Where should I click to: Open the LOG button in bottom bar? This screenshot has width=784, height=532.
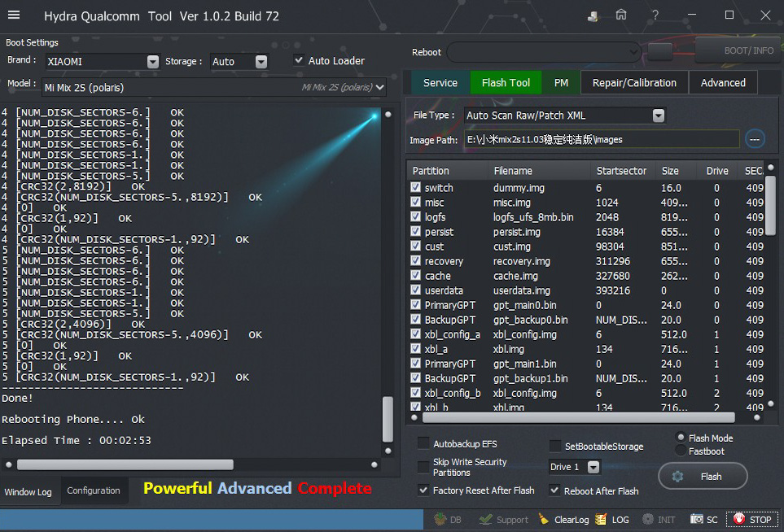[x=612, y=520]
